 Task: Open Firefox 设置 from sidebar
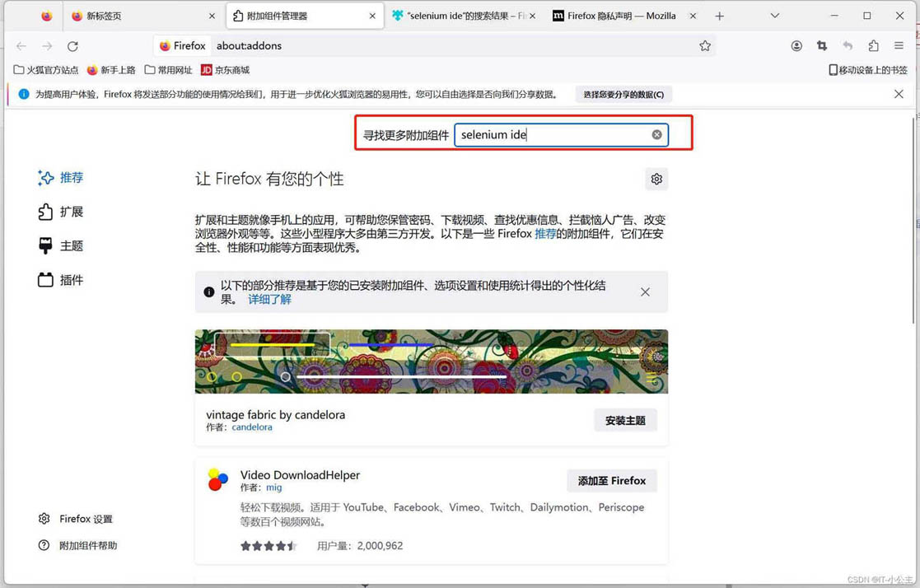click(x=75, y=519)
